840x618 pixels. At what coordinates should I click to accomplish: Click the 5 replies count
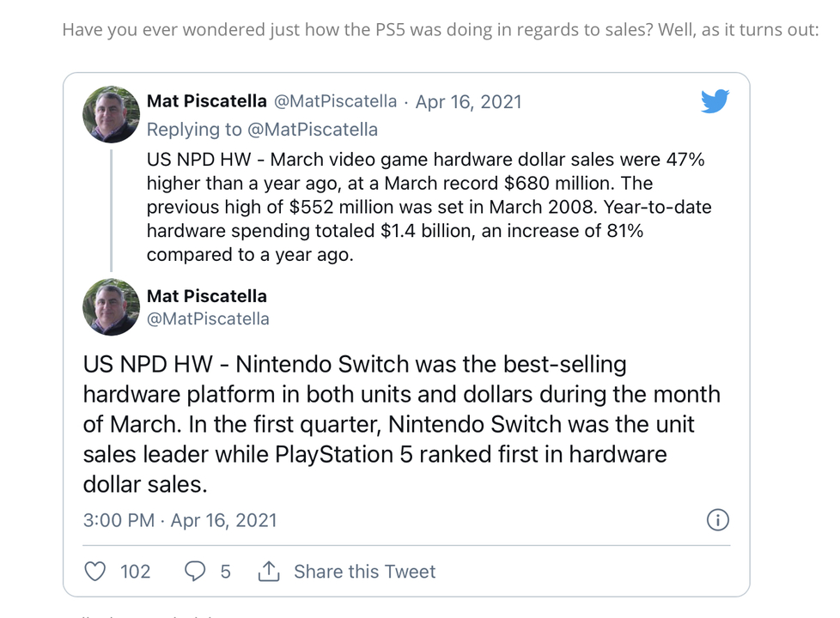click(x=225, y=572)
